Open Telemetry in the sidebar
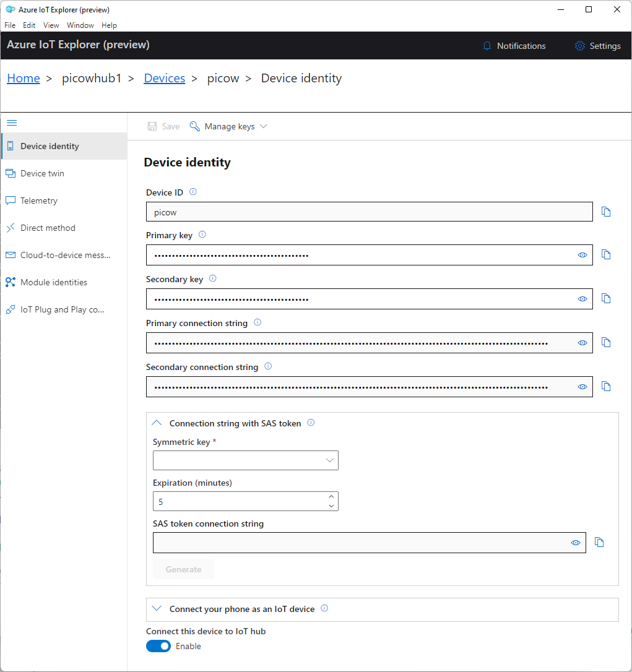 click(64, 200)
